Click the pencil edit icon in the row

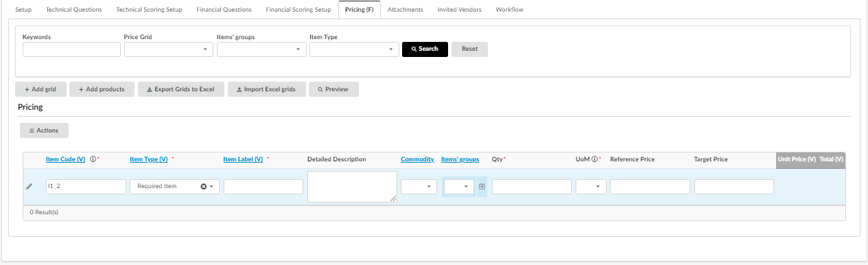tap(29, 186)
